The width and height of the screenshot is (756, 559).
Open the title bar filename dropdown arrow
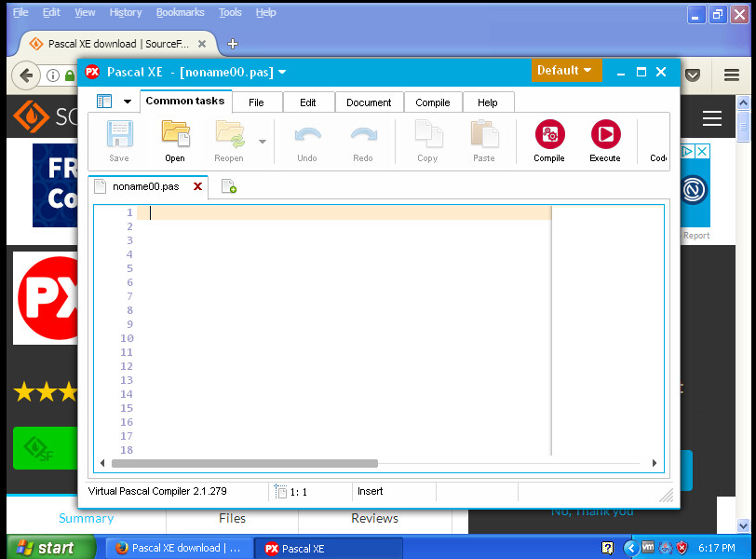(x=282, y=72)
